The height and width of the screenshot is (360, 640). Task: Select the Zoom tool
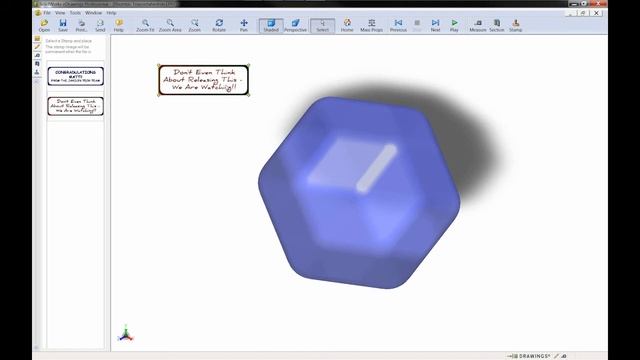click(x=195, y=25)
